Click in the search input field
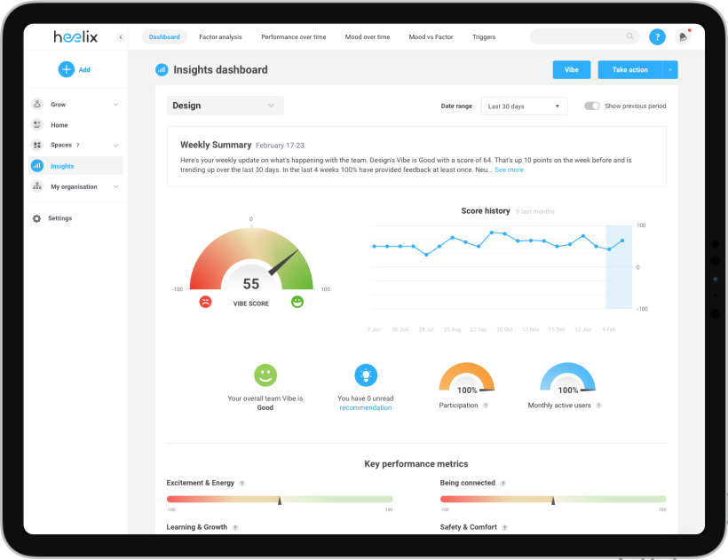The width and height of the screenshot is (728, 560). pyautogui.click(x=578, y=36)
